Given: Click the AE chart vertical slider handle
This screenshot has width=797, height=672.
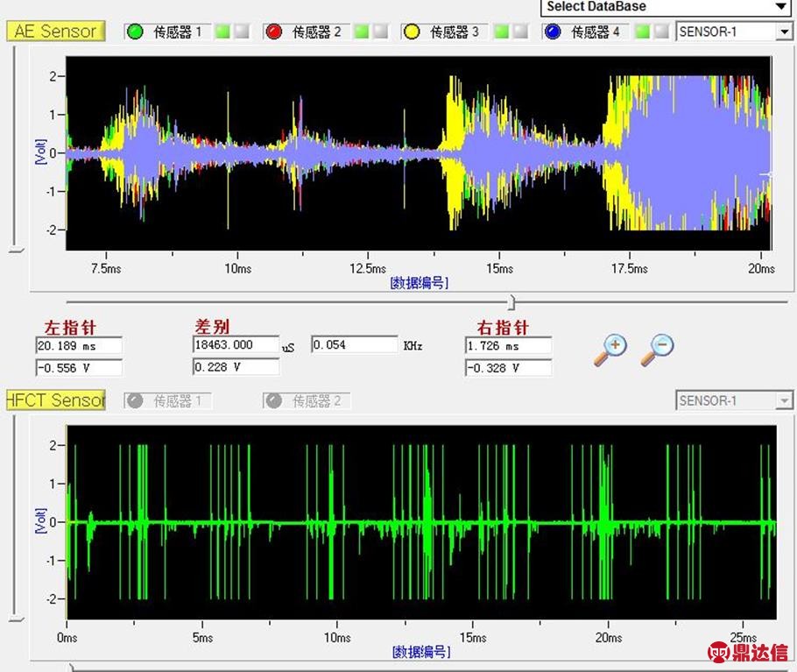Looking at the screenshot, I should pos(17,250).
